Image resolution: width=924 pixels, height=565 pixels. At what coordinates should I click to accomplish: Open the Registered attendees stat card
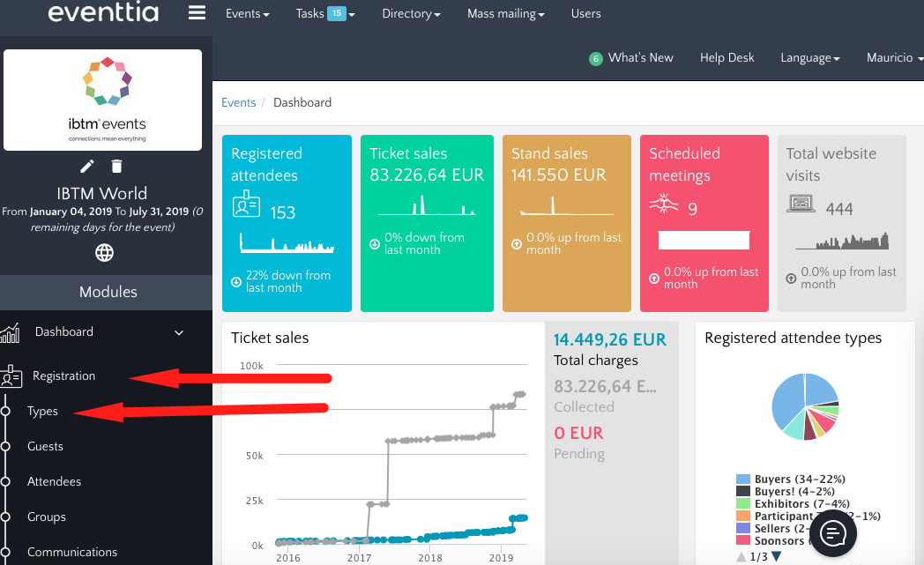click(x=287, y=223)
